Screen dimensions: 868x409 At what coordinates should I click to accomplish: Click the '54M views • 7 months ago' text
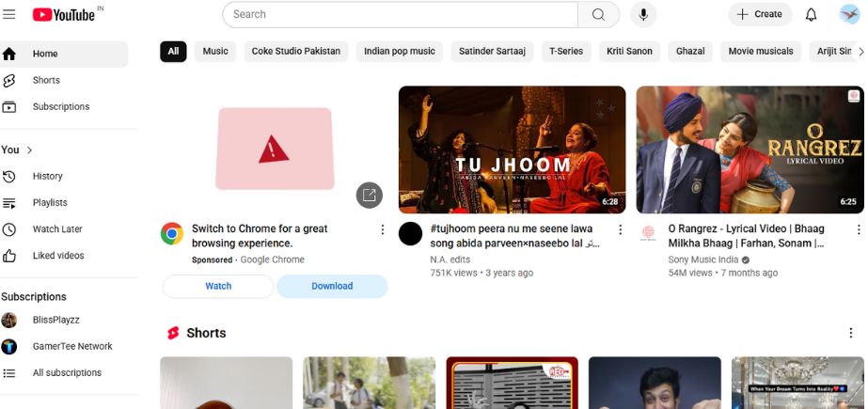(723, 273)
